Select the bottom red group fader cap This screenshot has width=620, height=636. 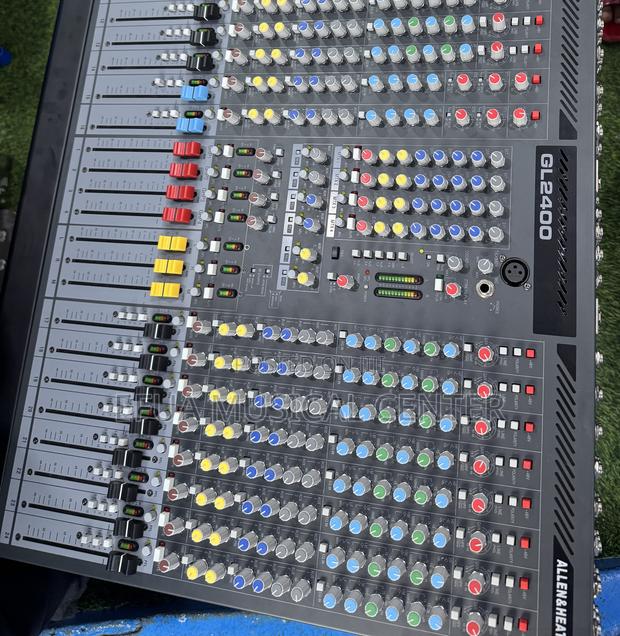177,215
